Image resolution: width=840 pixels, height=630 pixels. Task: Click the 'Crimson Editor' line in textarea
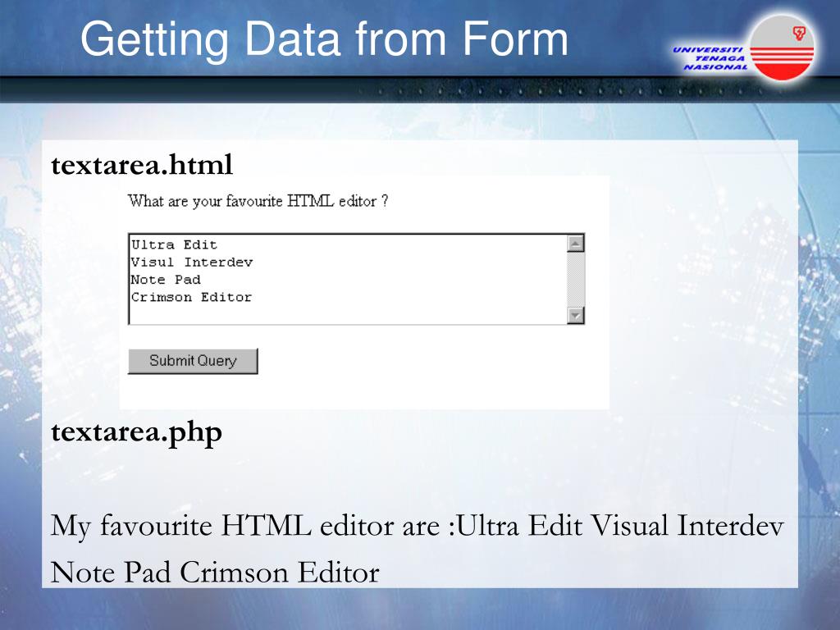click(191, 297)
